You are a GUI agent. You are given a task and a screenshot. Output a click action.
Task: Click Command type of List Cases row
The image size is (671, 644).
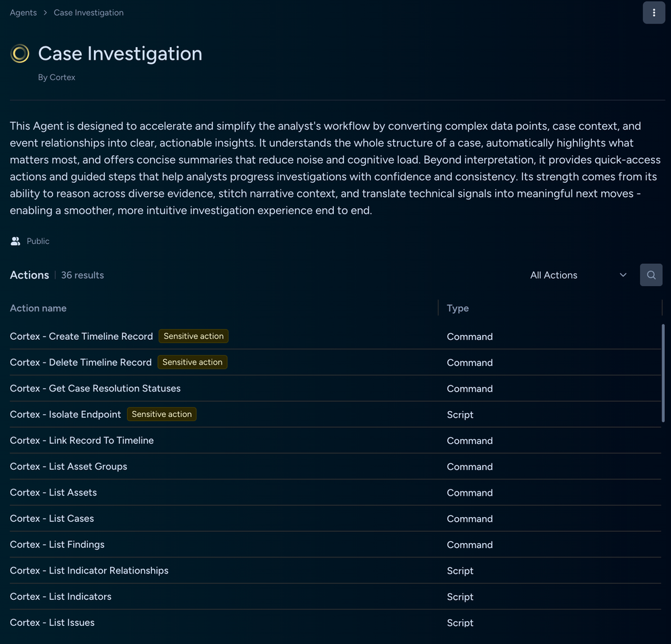pos(469,518)
